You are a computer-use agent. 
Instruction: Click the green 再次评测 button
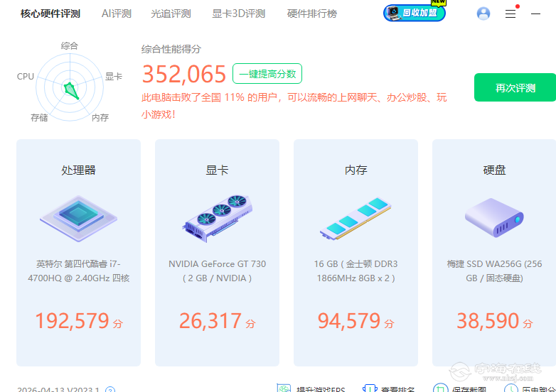pos(515,88)
